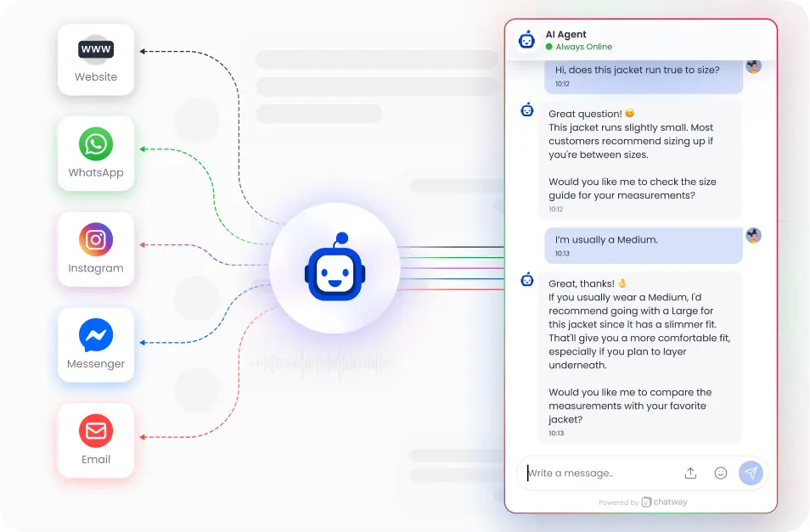Viewport: 810px width, 532px height.
Task: Click the 'I'm usually a Medium.' message bubble
Action: tap(643, 245)
